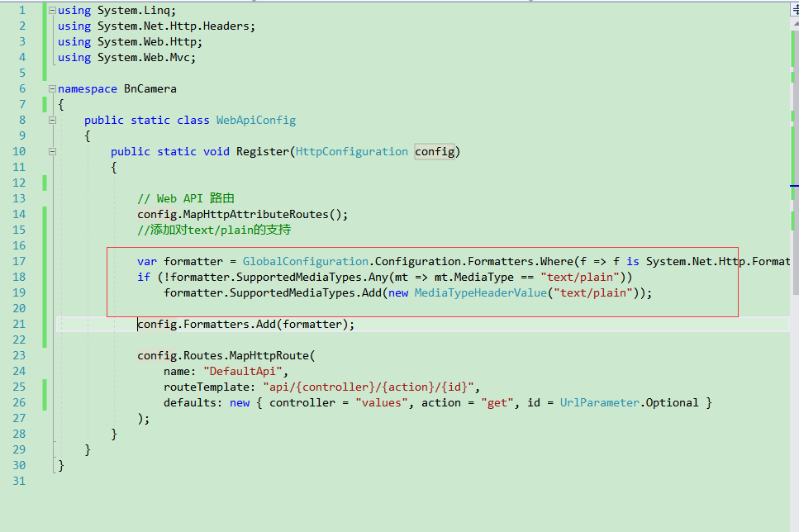Click the UrlParameter identifier

click(x=599, y=403)
